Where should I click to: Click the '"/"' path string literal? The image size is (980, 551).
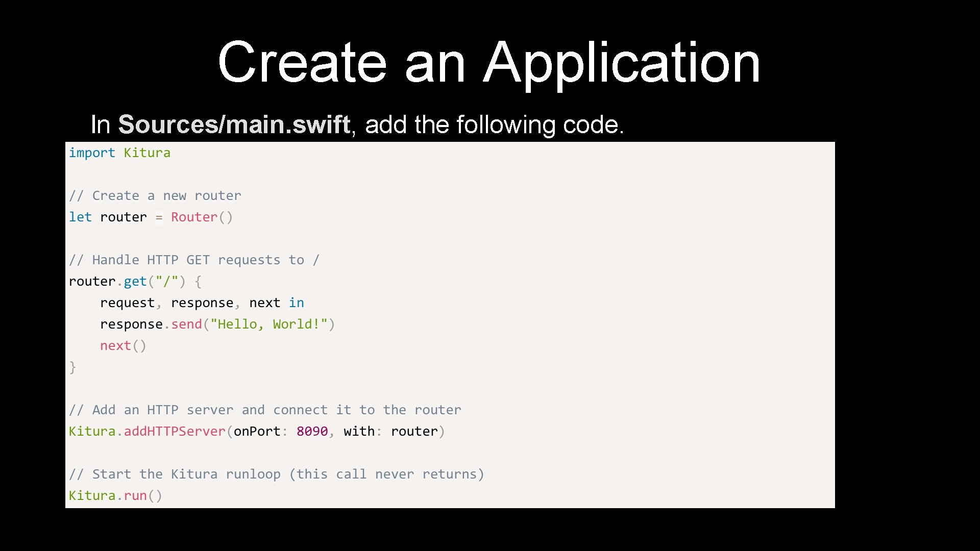click(x=167, y=281)
